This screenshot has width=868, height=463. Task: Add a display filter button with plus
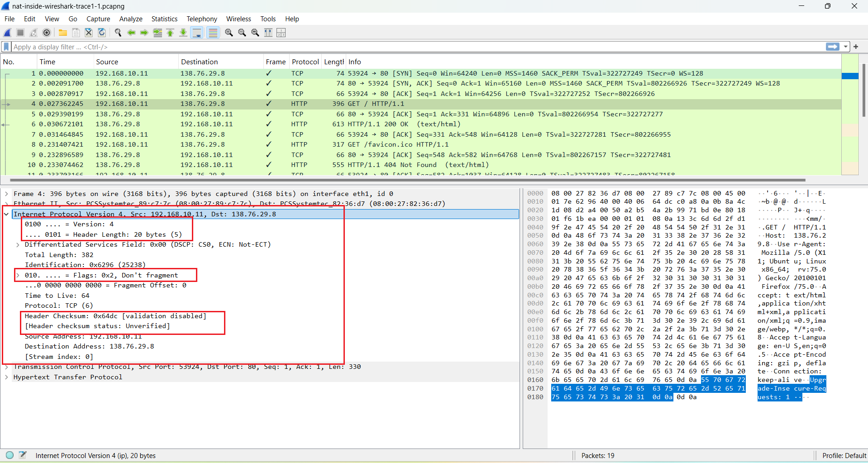pos(856,47)
